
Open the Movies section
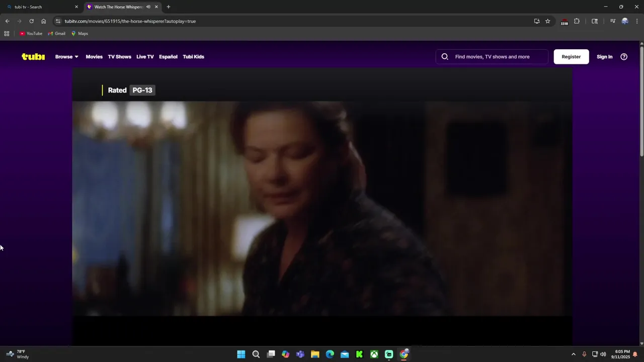click(94, 57)
